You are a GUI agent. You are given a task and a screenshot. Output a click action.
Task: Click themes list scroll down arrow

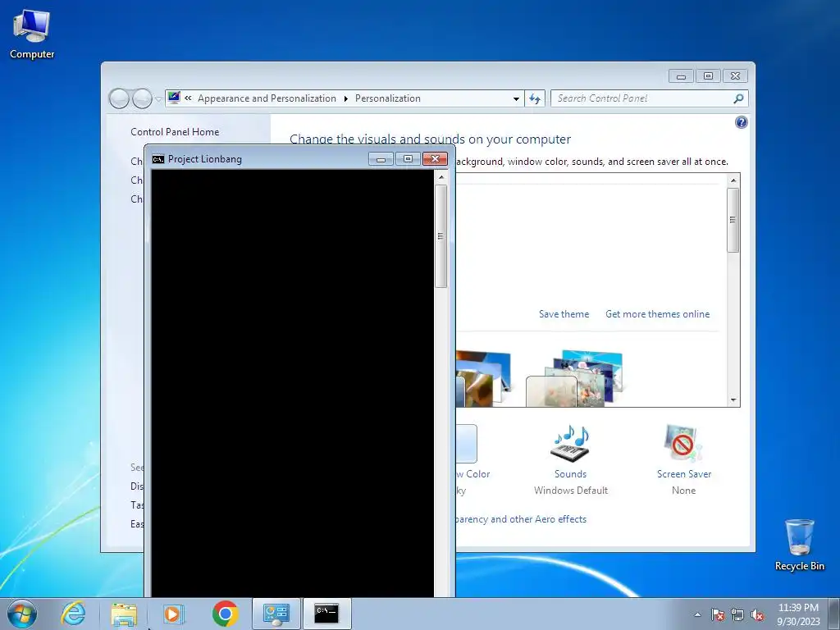click(x=733, y=400)
